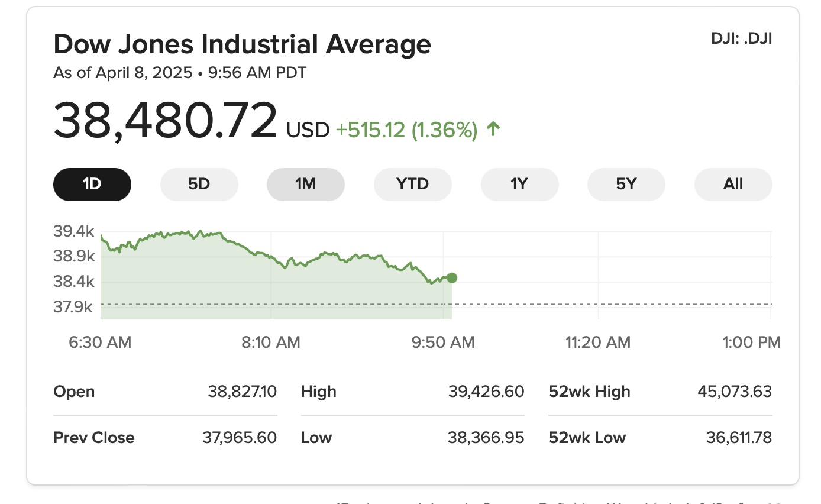
Task: Click the green up arrow icon
Action: click(493, 130)
